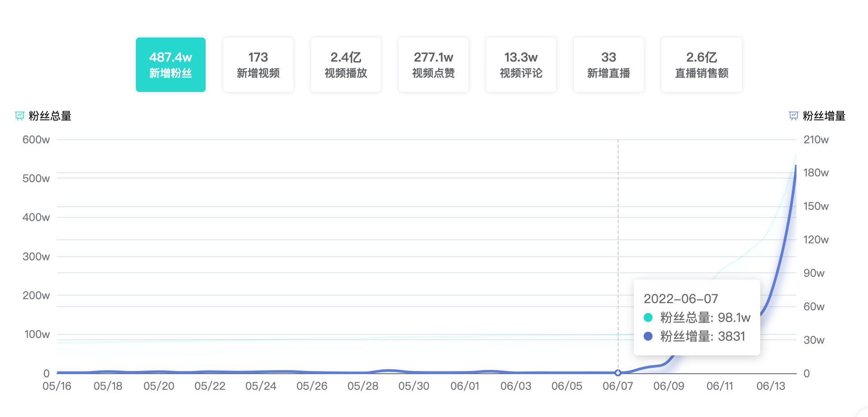The width and height of the screenshot is (868, 417).
Task: Click x-axis label 06/09
Action: 669,386
